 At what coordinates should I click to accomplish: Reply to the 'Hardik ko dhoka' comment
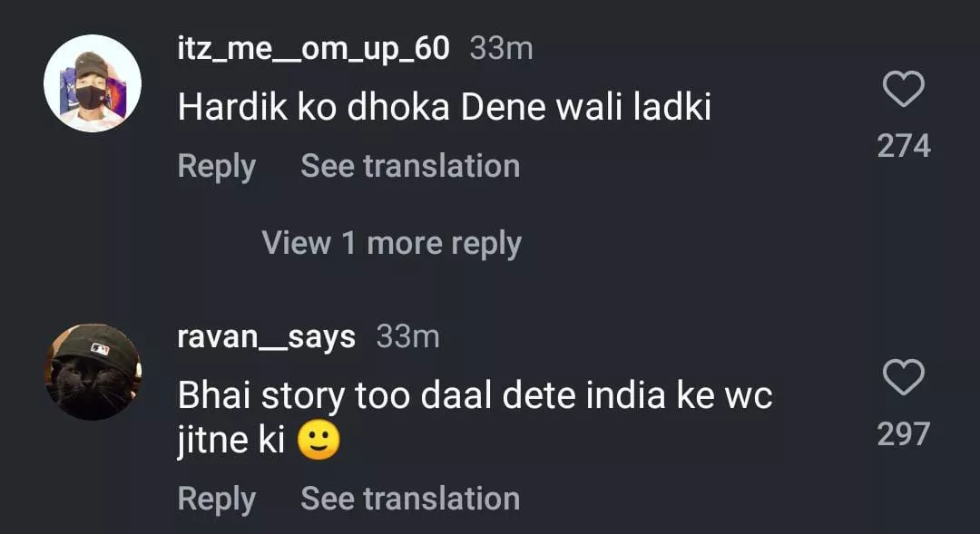(x=216, y=166)
